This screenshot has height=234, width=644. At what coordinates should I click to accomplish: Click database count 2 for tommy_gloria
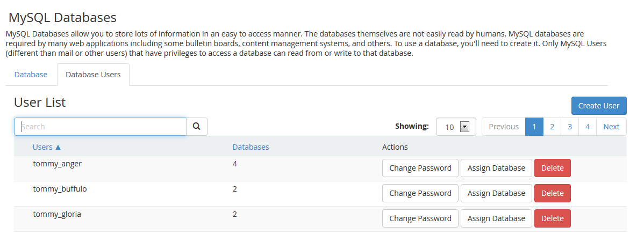pos(234,214)
